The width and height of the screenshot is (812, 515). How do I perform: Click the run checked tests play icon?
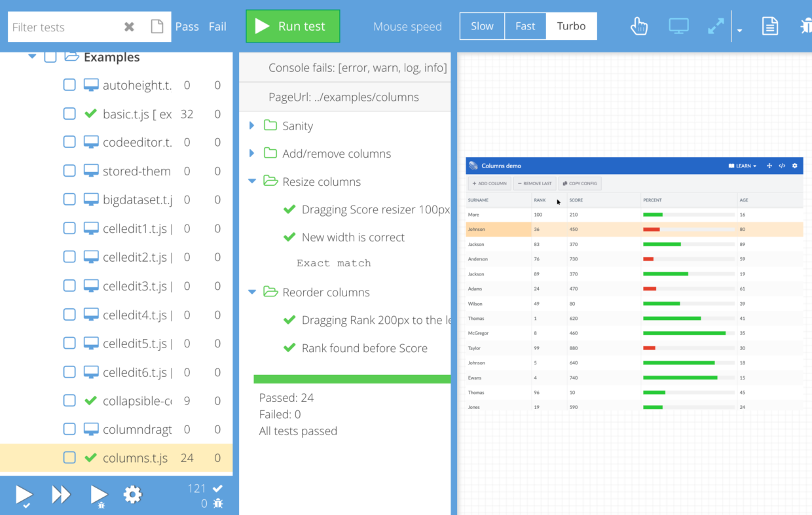click(24, 495)
